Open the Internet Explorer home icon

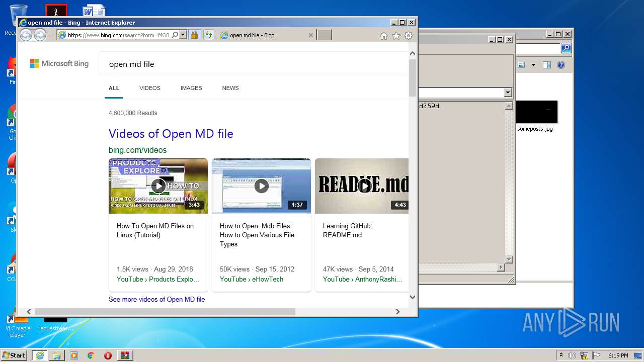click(384, 36)
